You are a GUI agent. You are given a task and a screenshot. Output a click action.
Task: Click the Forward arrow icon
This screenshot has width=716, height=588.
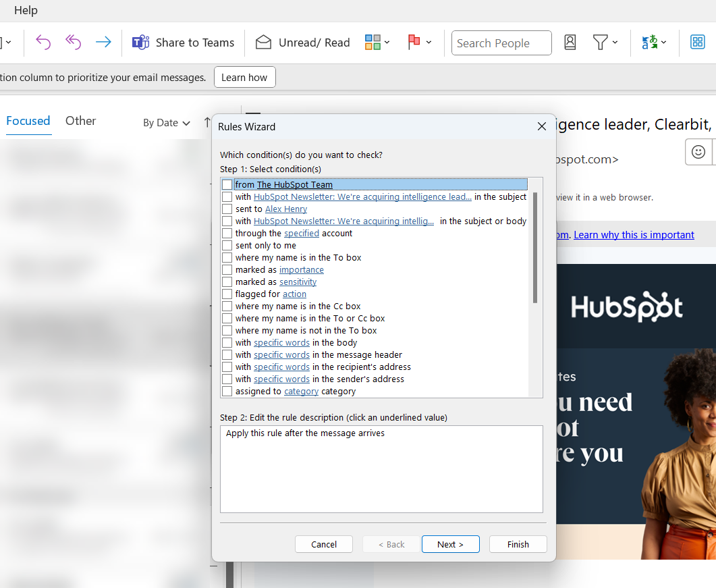(104, 43)
